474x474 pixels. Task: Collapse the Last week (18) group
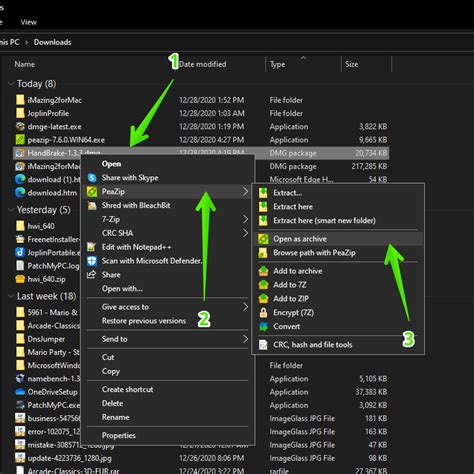11,296
